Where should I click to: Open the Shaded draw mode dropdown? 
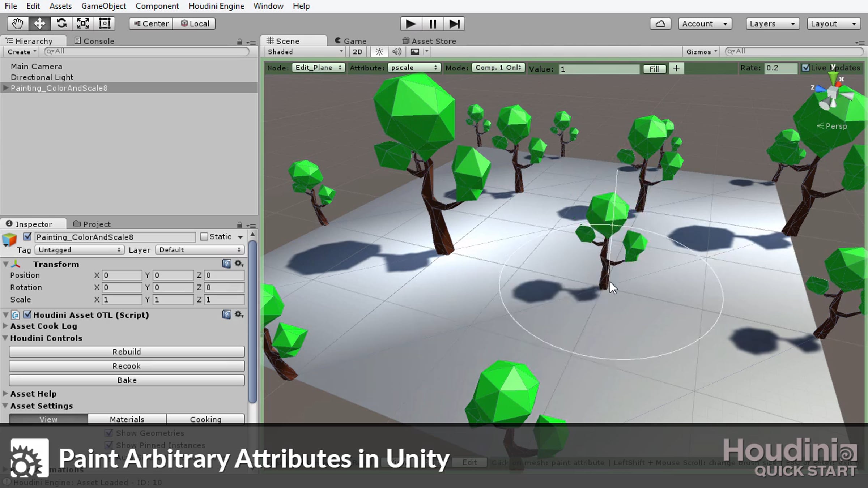[x=305, y=52]
